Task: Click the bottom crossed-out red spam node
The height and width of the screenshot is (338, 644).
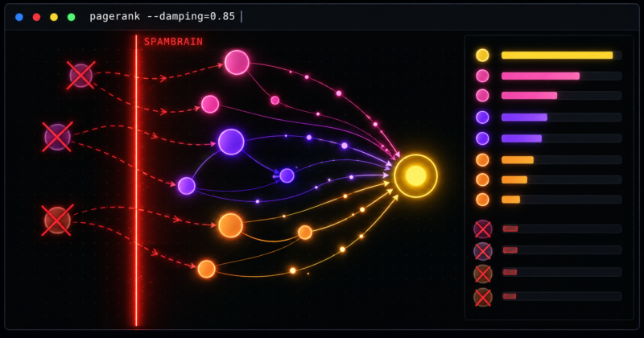Action: (57, 221)
